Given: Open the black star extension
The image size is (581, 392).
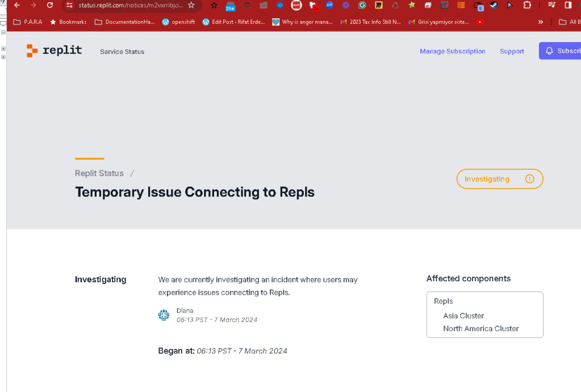Looking at the screenshot, I should (x=214, y=5).
